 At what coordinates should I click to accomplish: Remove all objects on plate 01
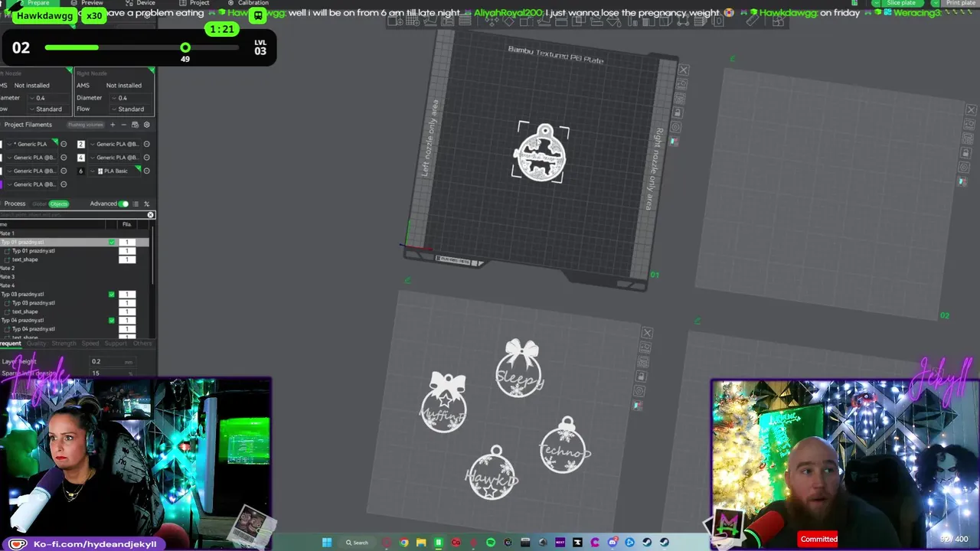click(x=684, y=70)
